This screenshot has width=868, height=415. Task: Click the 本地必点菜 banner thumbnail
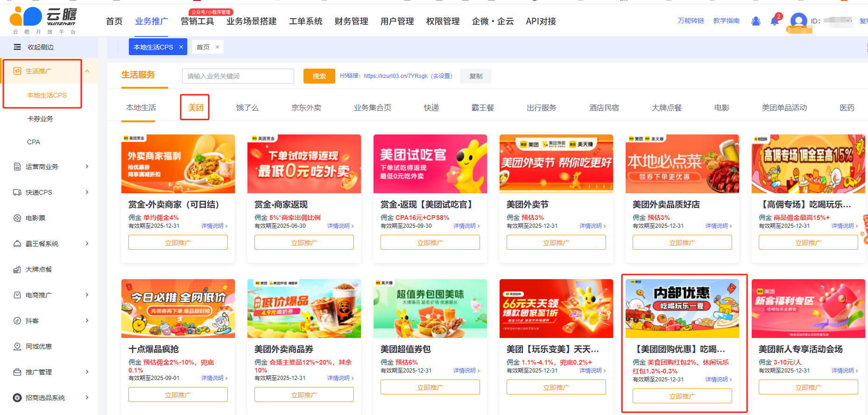682,164
